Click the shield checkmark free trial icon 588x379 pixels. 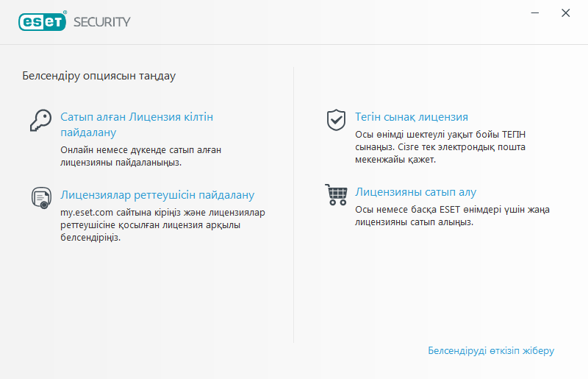click(x=336, y=119)
